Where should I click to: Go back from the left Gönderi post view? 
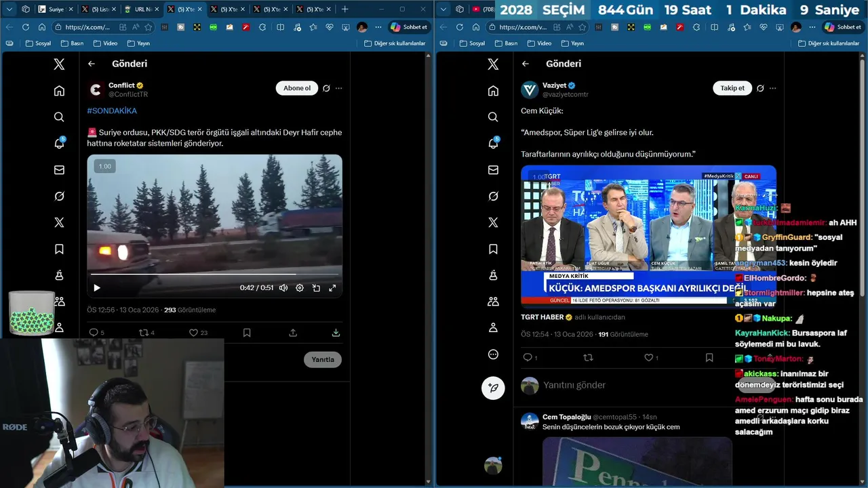(x=92, y=64)
